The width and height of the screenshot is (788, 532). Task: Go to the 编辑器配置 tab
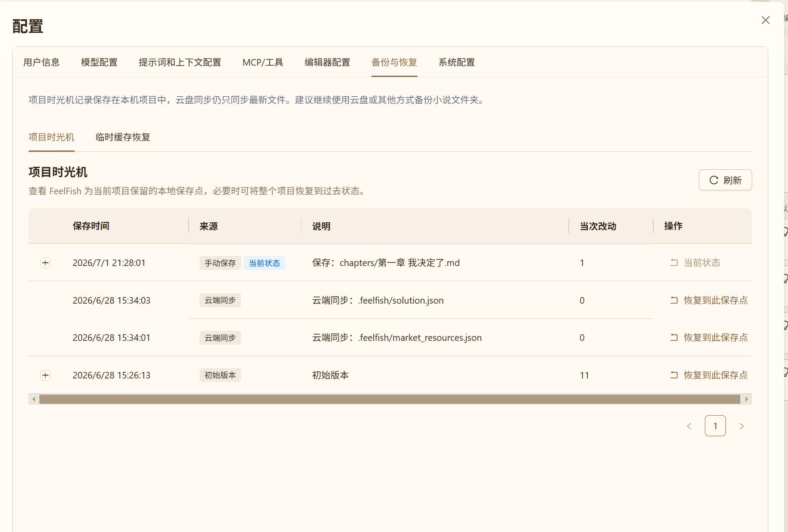(x=327, y=62)
